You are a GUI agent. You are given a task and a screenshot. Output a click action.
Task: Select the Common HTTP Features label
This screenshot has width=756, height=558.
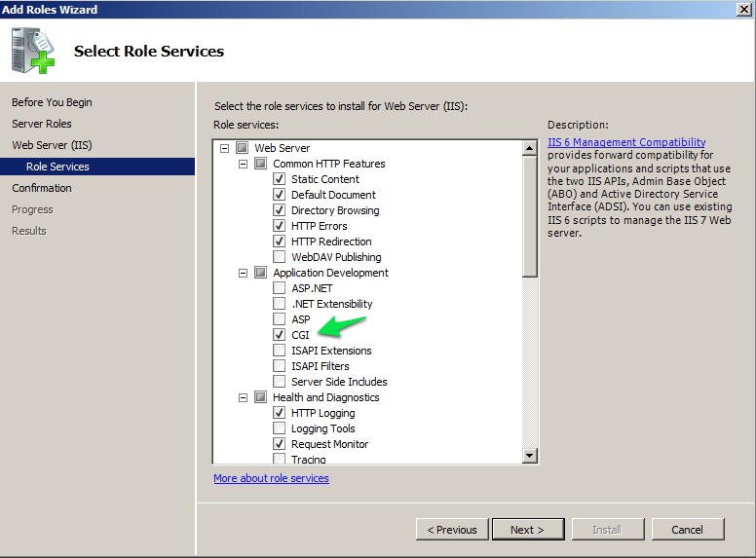pos(329,164)
